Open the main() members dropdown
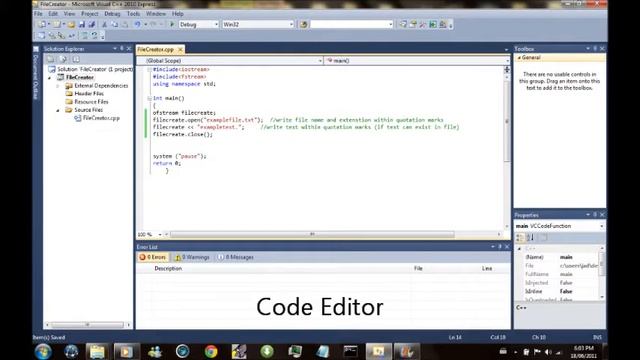This screenshot has height=360, width=640. coord(507,61)
